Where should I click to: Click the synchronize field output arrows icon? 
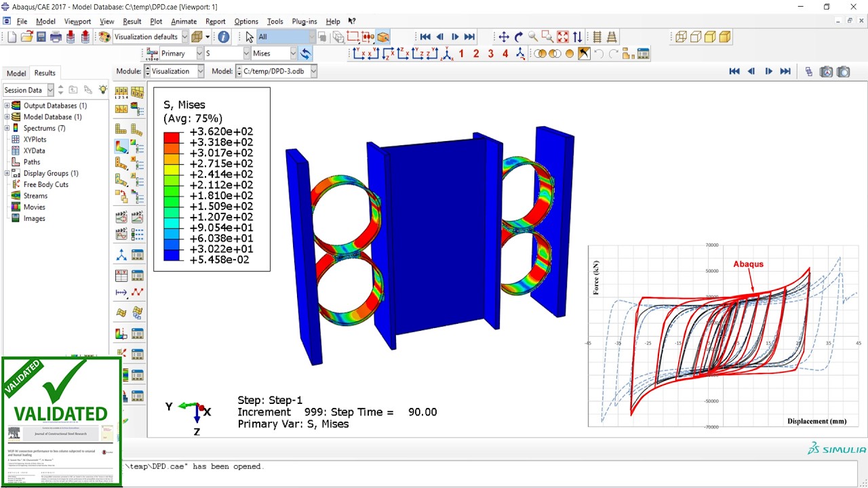[306, 54]
